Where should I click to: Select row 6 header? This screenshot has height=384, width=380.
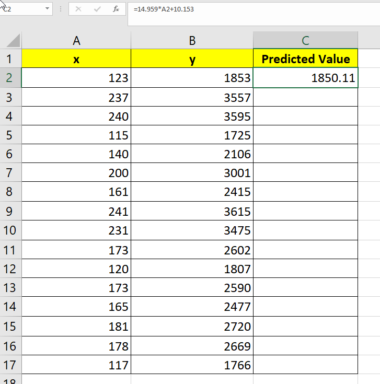pyautogui.click(x=10, y=154)
